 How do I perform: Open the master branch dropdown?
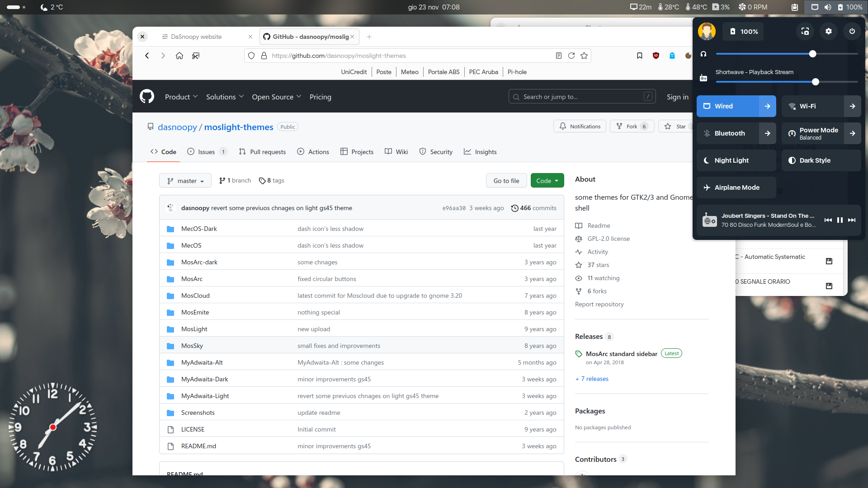pos(185,181)
